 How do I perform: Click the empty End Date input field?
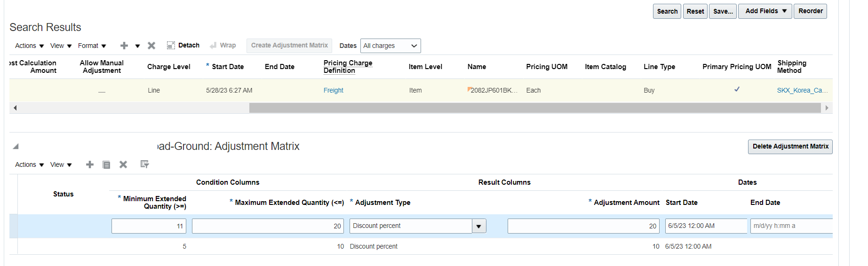coord(791,226)
